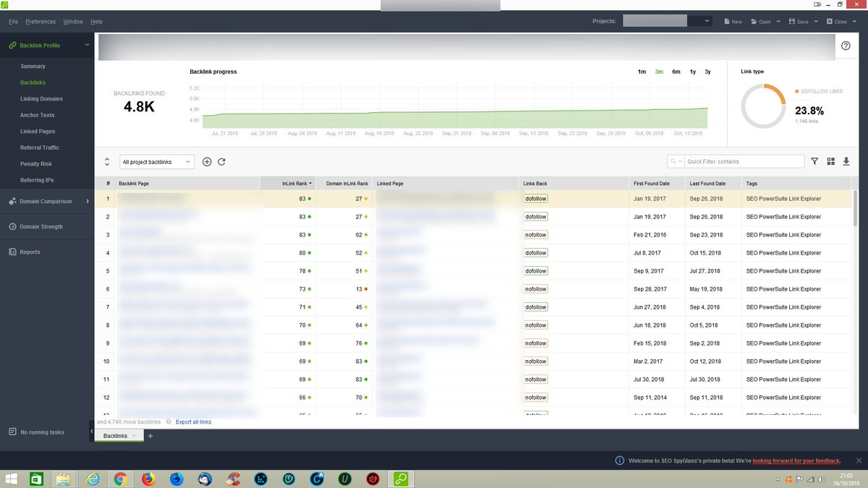868x488 pixels.
Task: Open Firefox from the taskbar
Action: [148, 479]
